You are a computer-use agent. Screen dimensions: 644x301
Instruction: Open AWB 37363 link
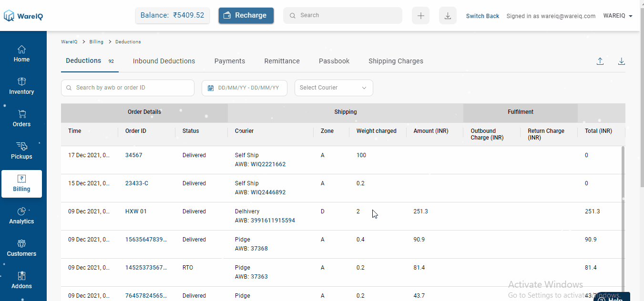point(259,277)
